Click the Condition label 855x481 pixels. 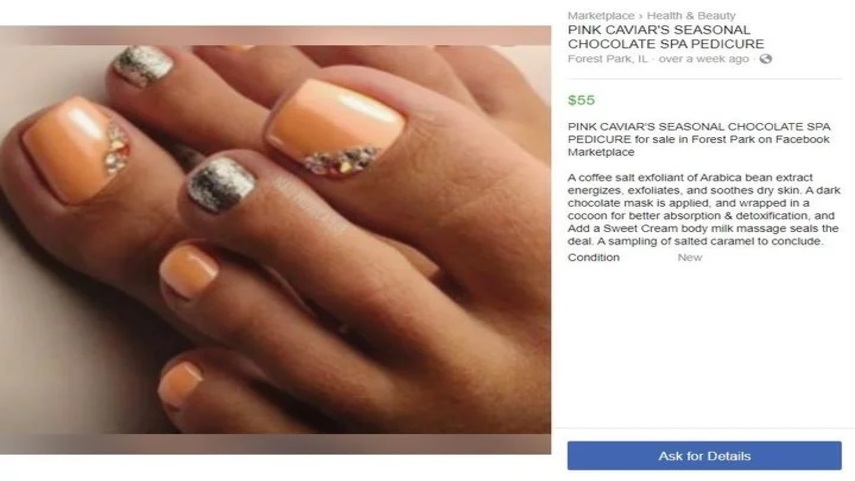(x=593, y=257)
